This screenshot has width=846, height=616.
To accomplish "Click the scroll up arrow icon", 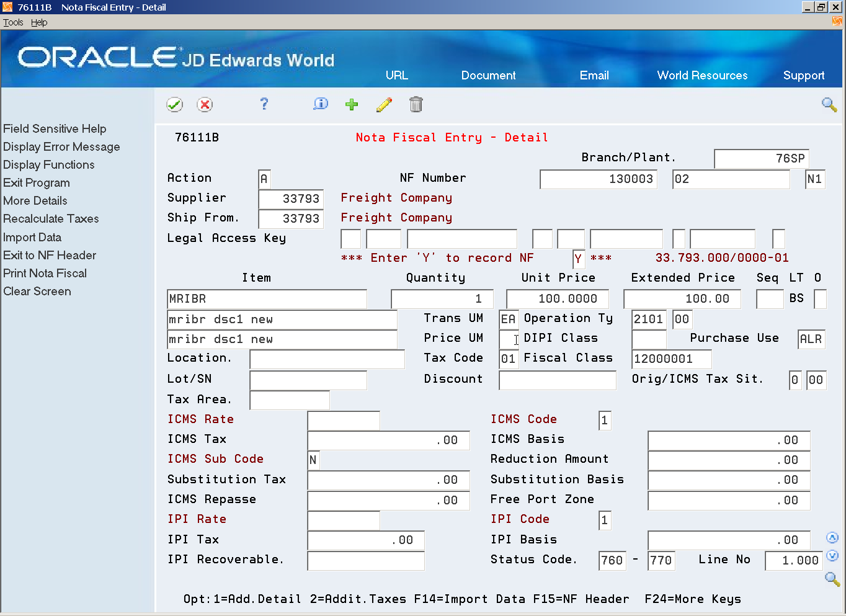I will (x=832, y=538).
